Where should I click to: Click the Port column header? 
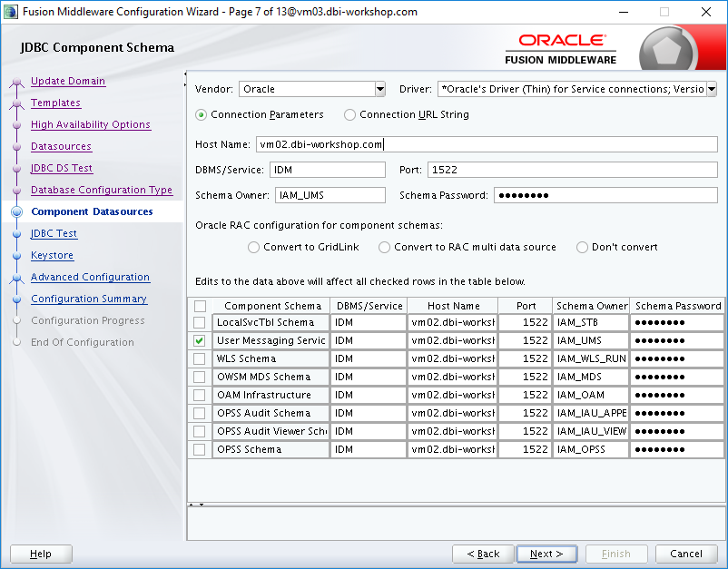tap(526, 307)
